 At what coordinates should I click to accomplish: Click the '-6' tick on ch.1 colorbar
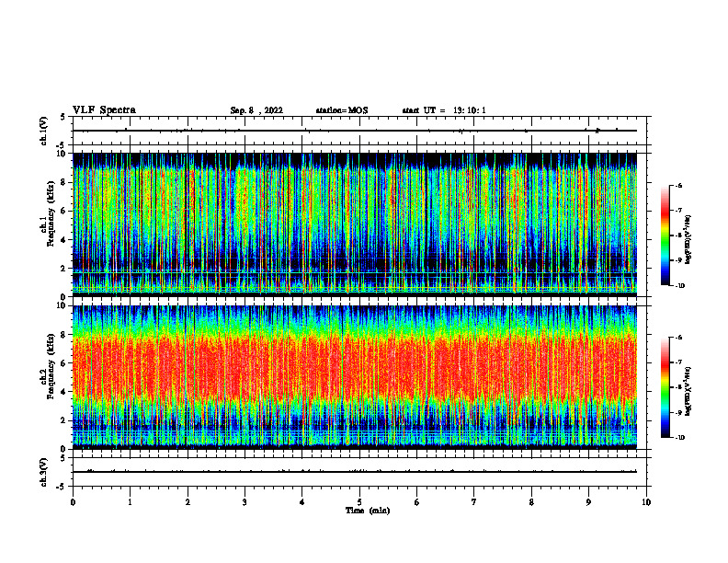(679, 185)
